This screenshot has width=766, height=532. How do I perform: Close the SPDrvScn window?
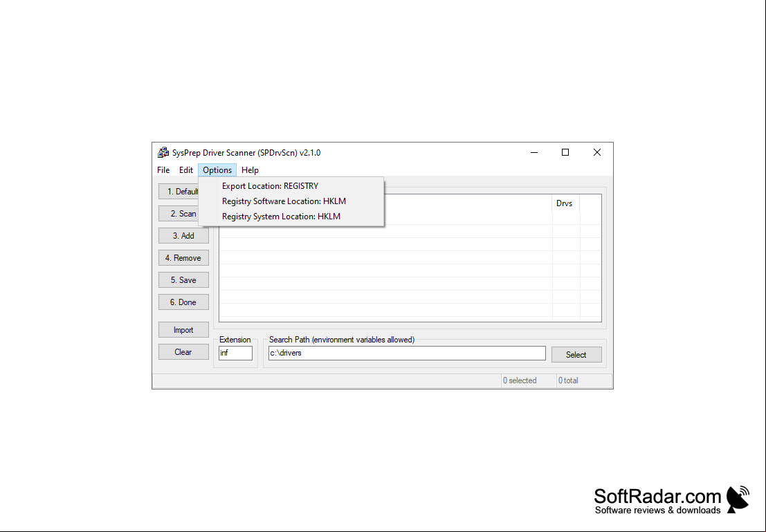(x=597, y=152)
